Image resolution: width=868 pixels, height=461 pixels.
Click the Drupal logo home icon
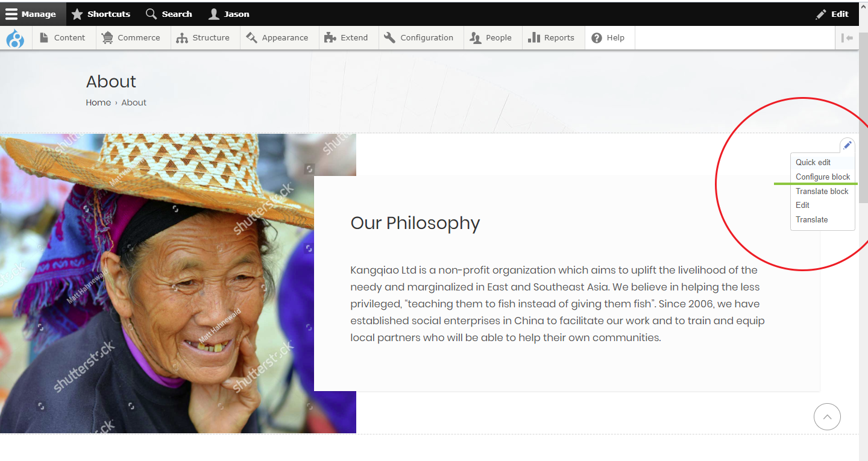point(15,38)
